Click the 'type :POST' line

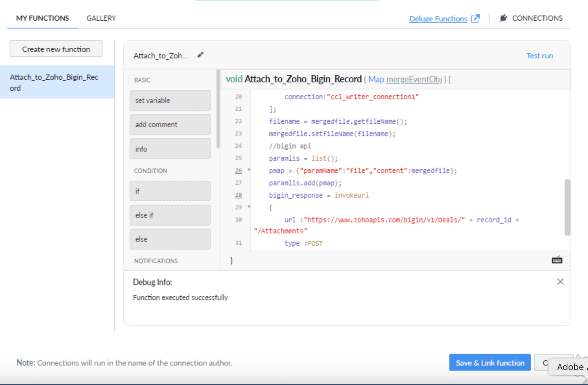pos(303,243)
